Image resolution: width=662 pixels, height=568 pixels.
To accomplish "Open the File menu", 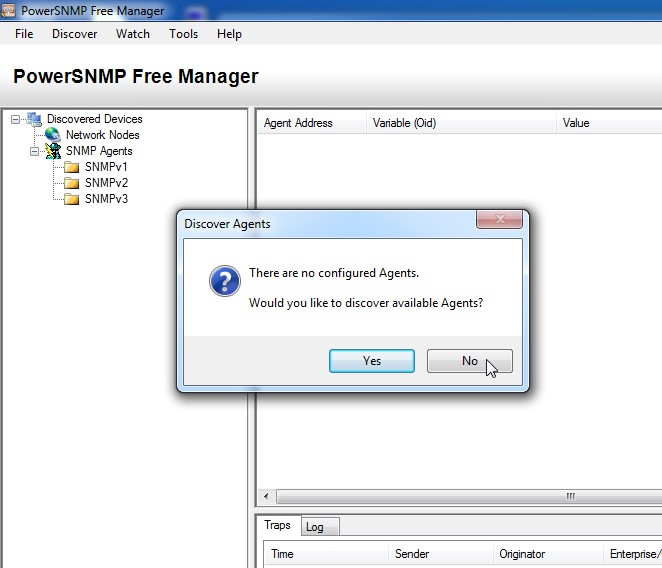I will pos(24,34).
